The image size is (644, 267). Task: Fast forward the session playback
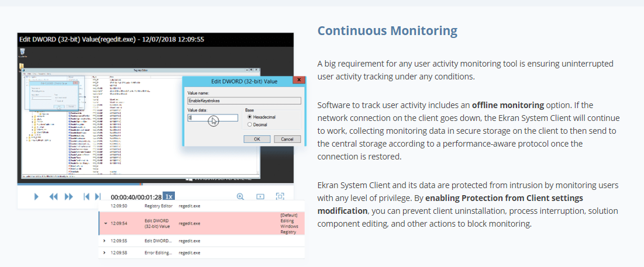[x=68, y=196]
